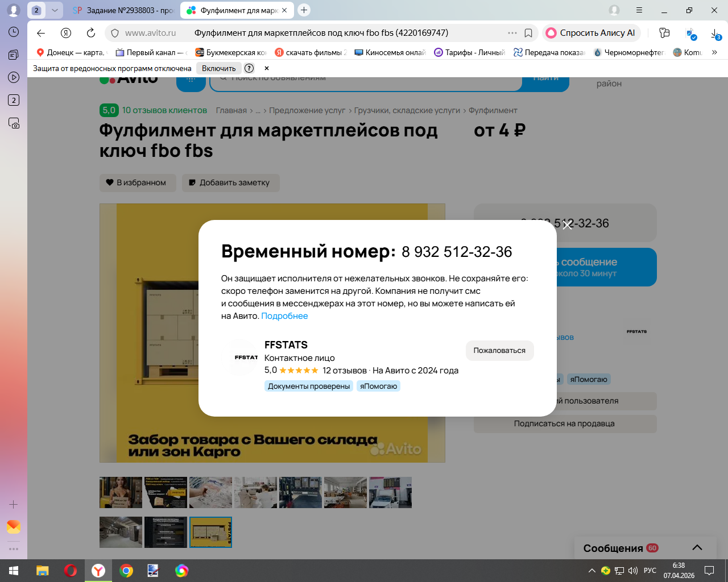This screenshot has height=582, width=728.
Task: Expand the tab list chevron
Action: (x=55, y=10)
